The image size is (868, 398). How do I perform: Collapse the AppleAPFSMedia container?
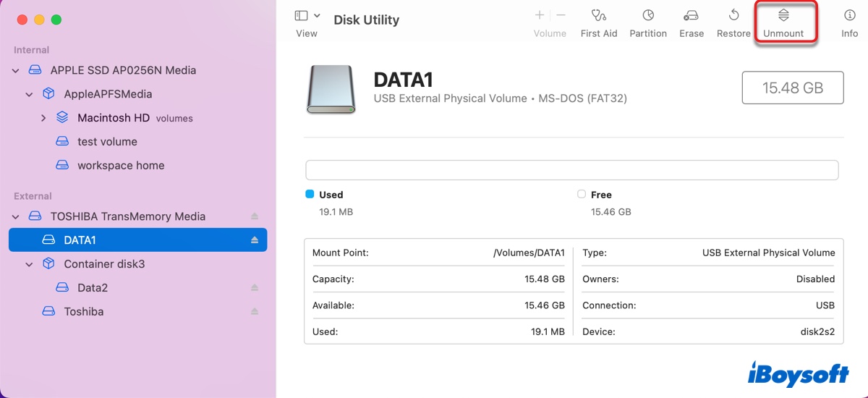point(30,94)
